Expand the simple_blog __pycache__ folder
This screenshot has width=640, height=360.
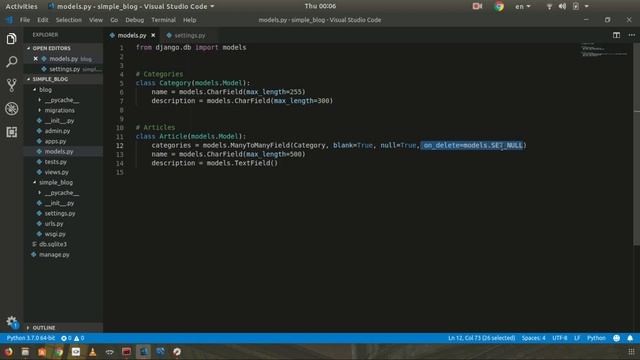tap(62, 193)
